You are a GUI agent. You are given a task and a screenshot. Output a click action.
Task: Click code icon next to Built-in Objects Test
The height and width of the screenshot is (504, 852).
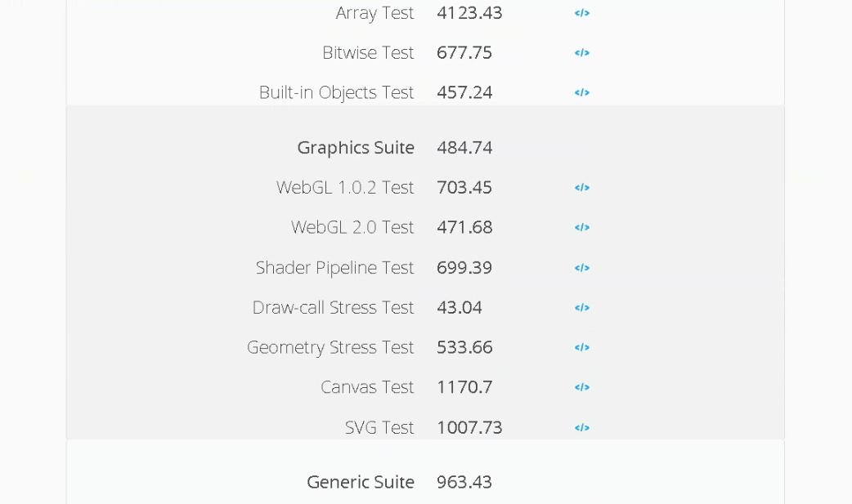tap(581, 92)
